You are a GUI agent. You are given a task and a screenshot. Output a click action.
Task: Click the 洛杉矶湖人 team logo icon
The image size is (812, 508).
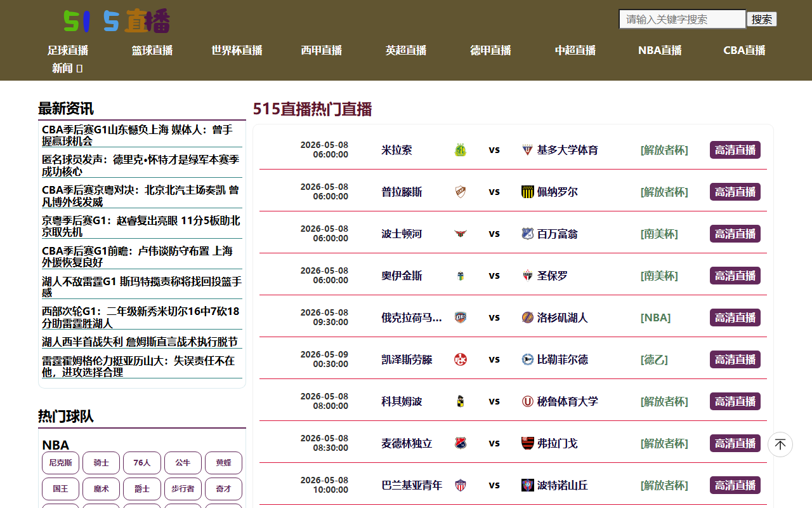[x=528, y=317]
